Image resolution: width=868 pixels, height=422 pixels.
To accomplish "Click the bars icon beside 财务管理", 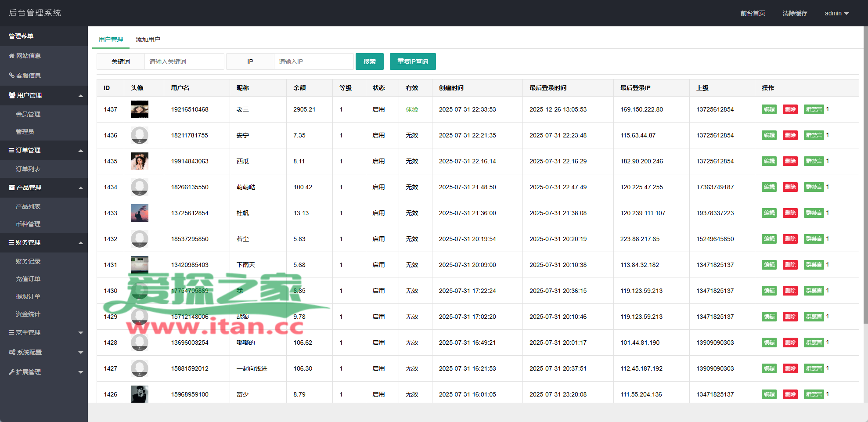I will (11, 242).
